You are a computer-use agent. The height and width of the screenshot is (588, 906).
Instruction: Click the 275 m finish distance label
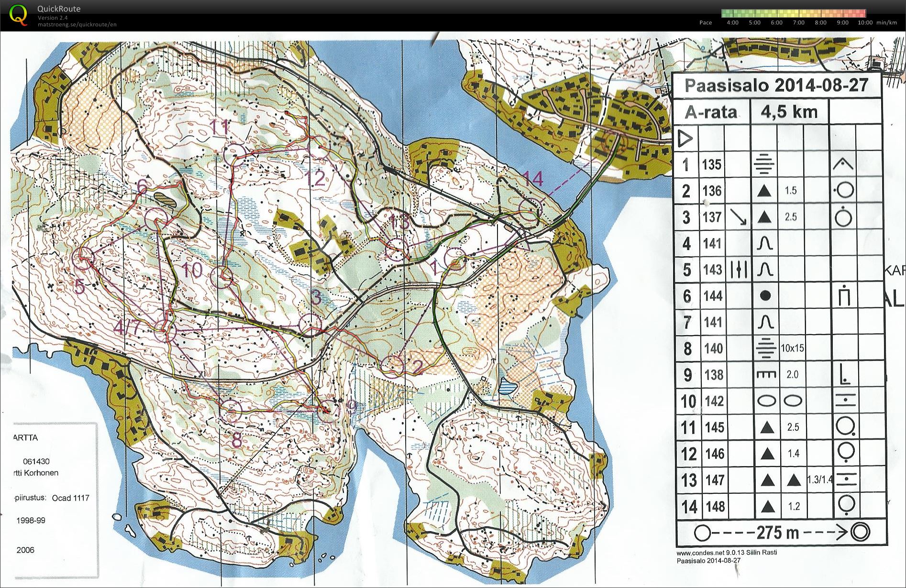(777, 532)
